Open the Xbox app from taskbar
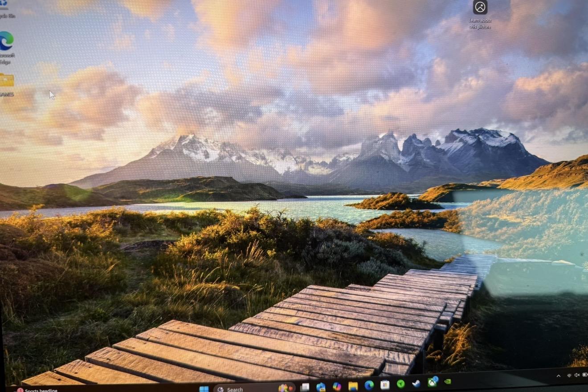Viewport: 588px width, 392px height. [433, 382]
